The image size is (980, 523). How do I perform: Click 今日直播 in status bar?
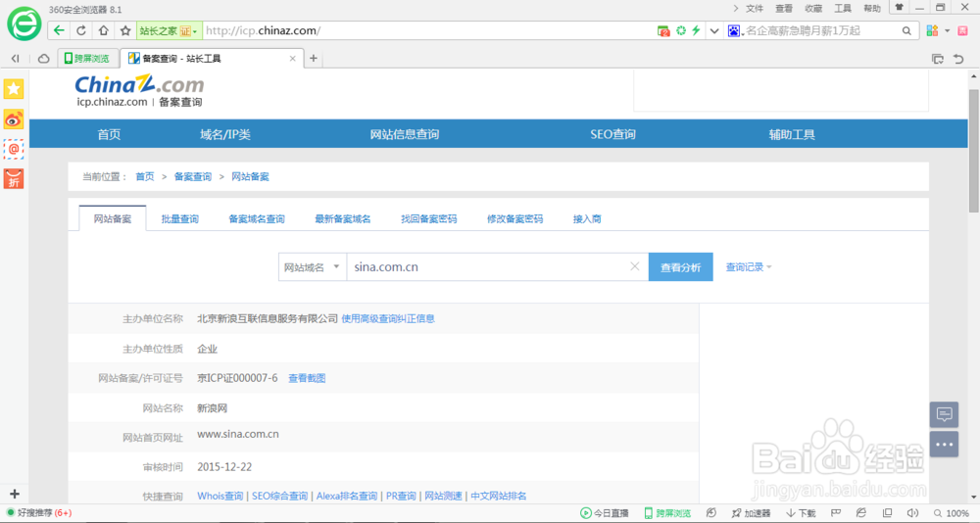click(605, 513)
